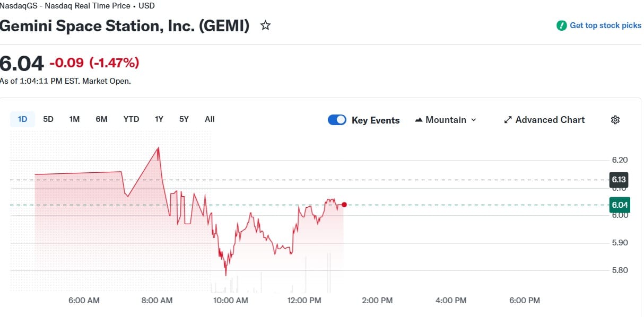Click the green exclamation badge icon
Viewport: 644px width, 317px height.
tap(561, 25)
